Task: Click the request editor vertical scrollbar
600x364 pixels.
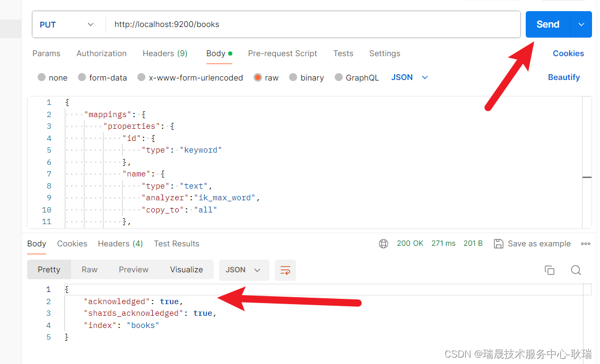Action: point(587,163)
